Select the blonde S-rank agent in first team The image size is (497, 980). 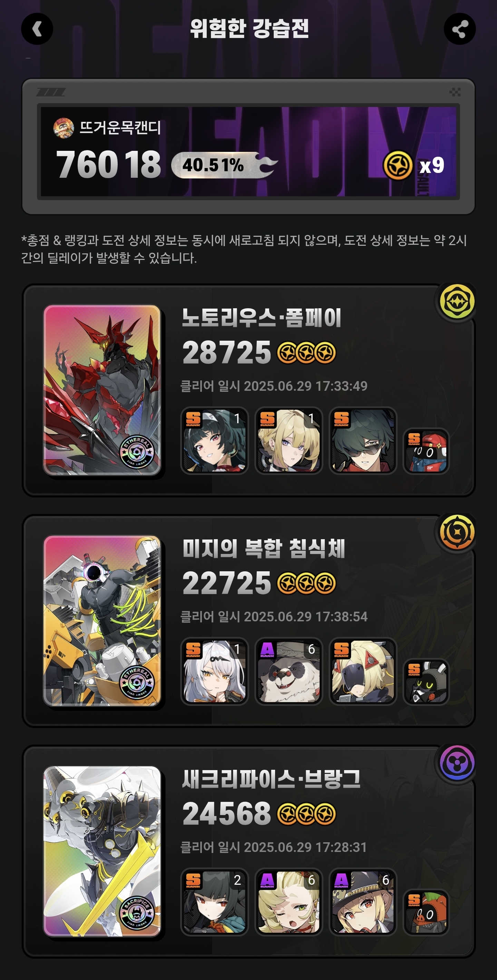(x=289, y=440)
